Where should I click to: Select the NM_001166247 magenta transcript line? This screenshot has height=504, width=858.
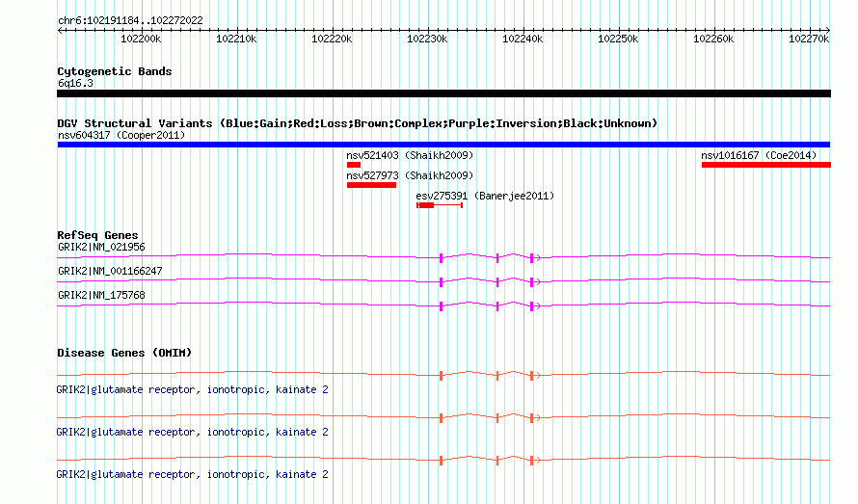coord(443,281)
